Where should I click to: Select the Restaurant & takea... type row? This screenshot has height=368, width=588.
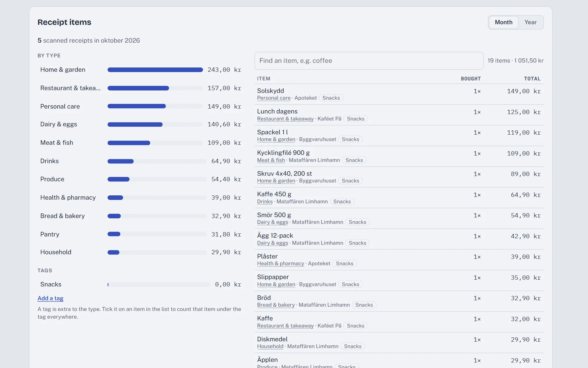(x=141, y=88)
